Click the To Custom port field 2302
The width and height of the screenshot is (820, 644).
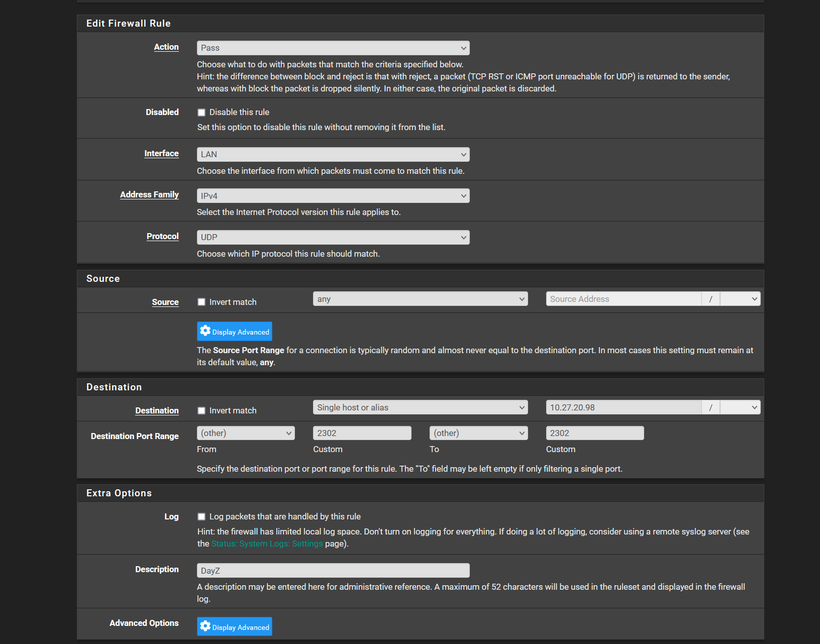[595, 433]
